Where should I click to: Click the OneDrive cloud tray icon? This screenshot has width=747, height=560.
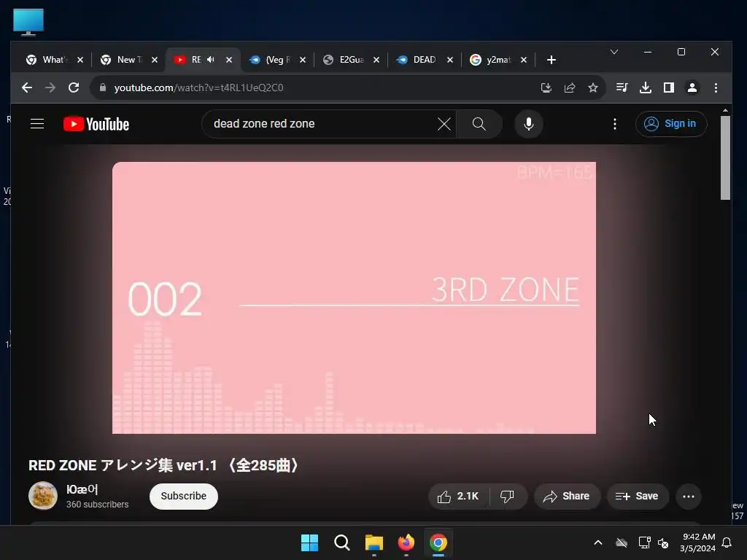[622, 542]
